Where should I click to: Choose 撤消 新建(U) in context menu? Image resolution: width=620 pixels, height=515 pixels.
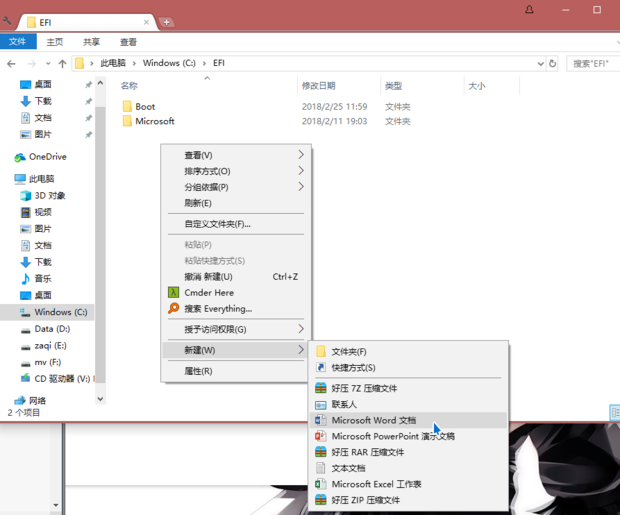tap(236, 276)
